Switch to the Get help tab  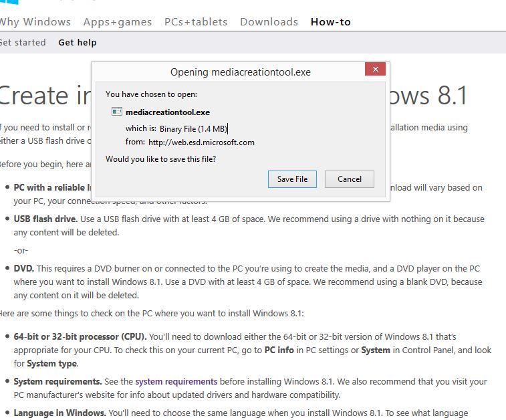point(78,42)
